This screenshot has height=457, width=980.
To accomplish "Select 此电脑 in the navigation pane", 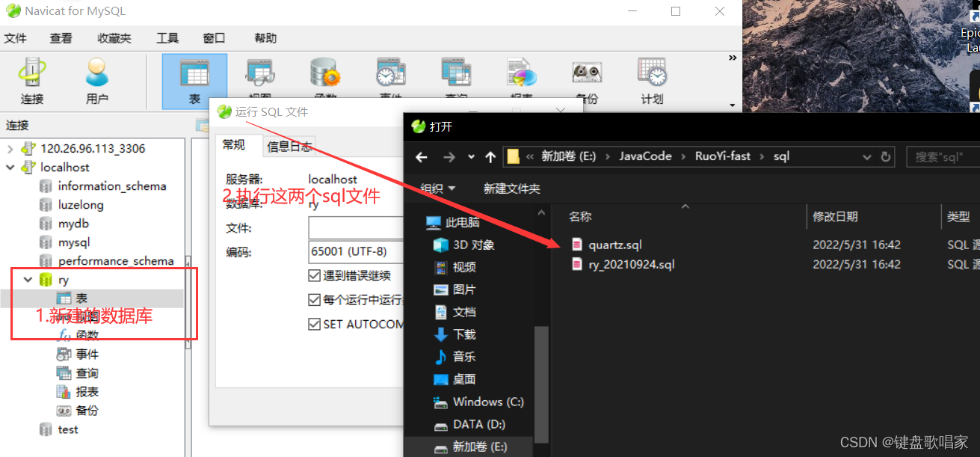I will [453, 222].
